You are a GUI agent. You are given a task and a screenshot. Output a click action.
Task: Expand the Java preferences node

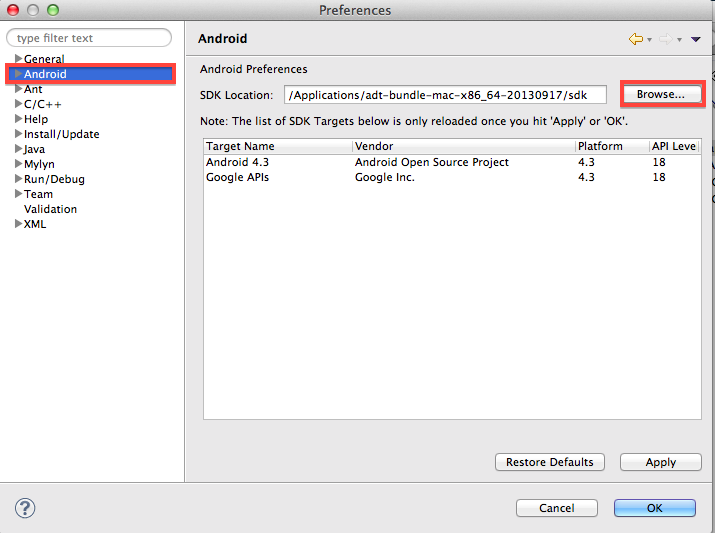click(x=19, y=149)
